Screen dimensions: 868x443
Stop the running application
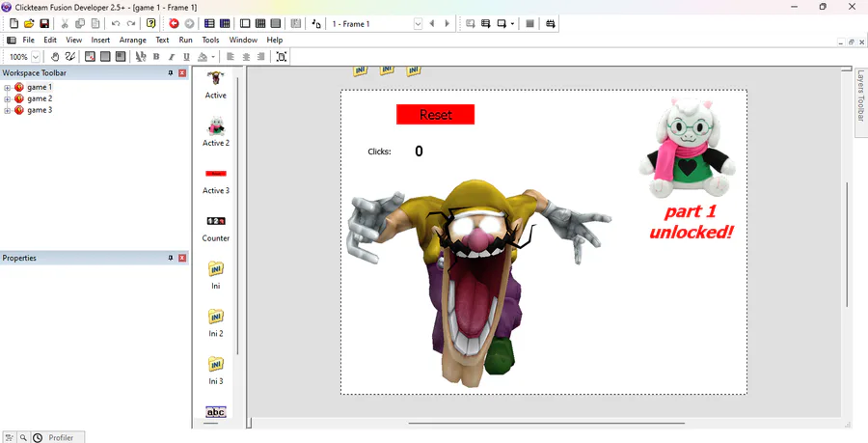(529, 24)
